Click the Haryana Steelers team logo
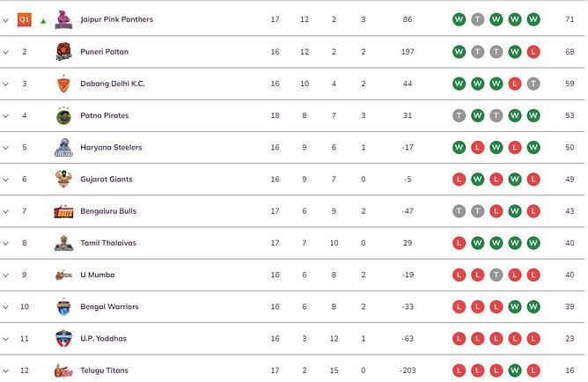The width and height of the screenshot is (588, 382). point(63,147)
